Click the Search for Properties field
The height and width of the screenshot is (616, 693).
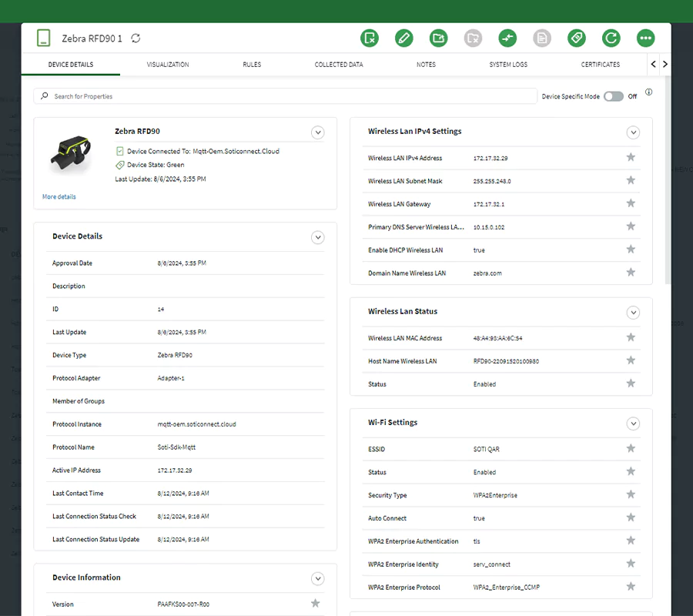pyautogui.click(x=285, y=96)
